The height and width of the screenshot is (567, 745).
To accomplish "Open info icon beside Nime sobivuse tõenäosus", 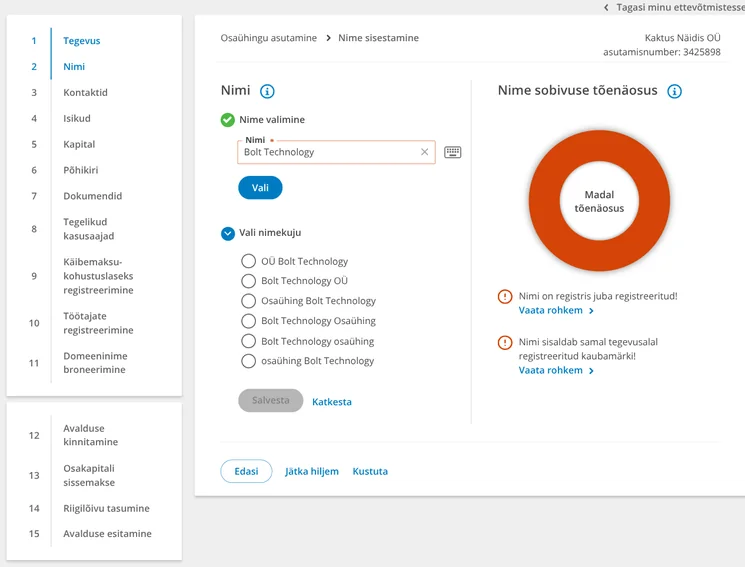I will 674,91.
